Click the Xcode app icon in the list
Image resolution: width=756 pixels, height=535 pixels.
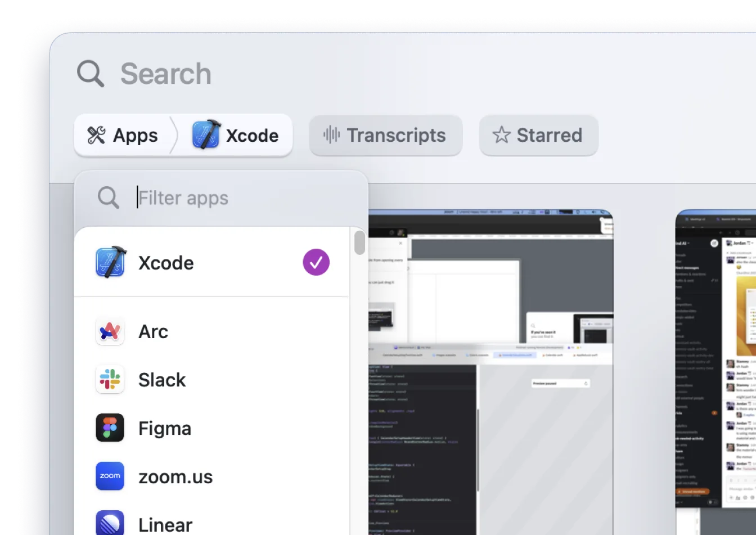(110, 262)
